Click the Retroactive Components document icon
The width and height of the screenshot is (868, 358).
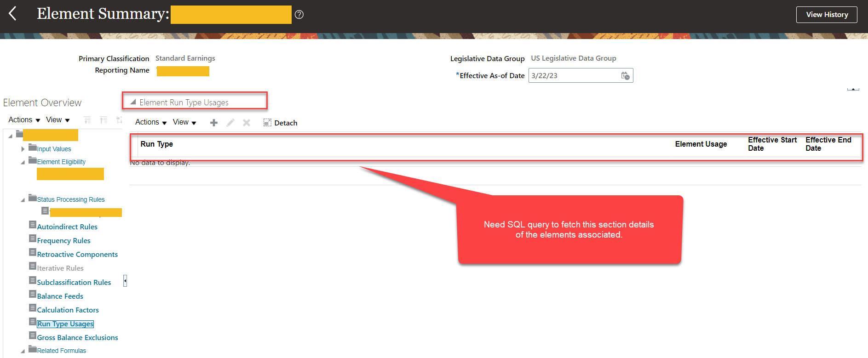click(x=32, y=252)
